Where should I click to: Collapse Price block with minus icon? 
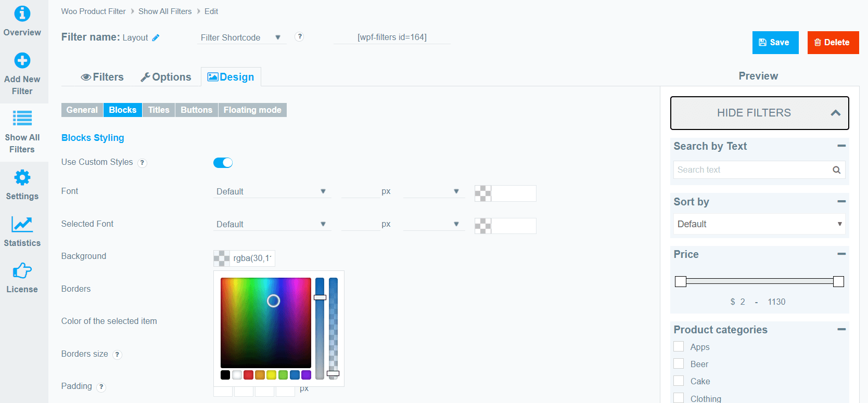[x=841, y=254]
